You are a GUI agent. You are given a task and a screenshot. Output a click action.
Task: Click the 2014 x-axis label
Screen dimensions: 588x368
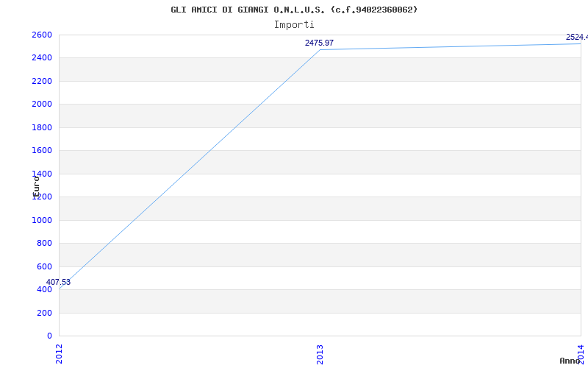[581, 354]
